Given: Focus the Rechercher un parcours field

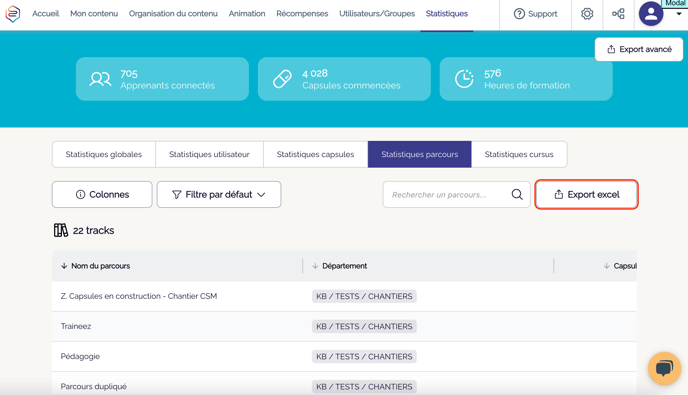Looking at the screenshot, I should [x=456, y=194].
